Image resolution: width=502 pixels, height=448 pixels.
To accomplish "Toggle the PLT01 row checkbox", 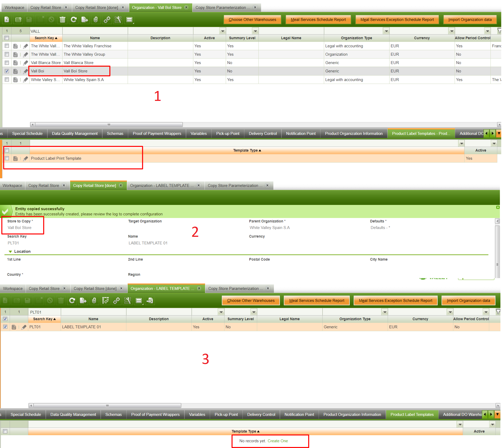I will click(5, 327).
